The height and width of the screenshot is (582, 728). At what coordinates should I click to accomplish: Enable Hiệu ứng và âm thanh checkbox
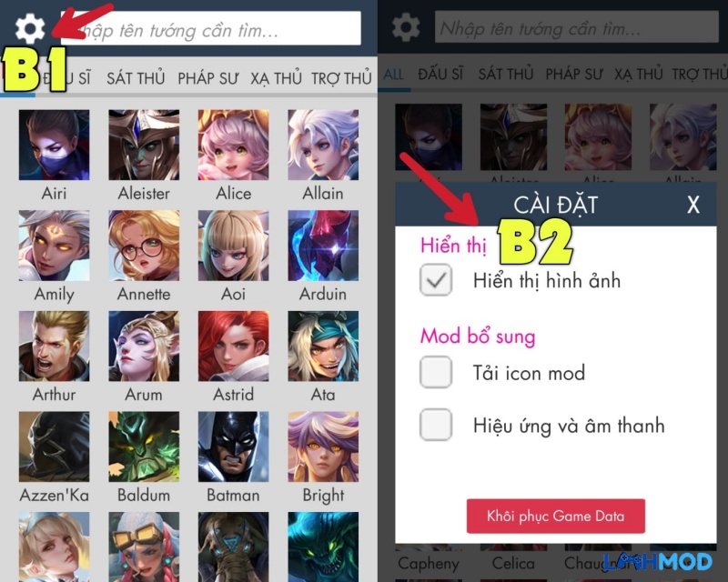(x=436, y=425)
